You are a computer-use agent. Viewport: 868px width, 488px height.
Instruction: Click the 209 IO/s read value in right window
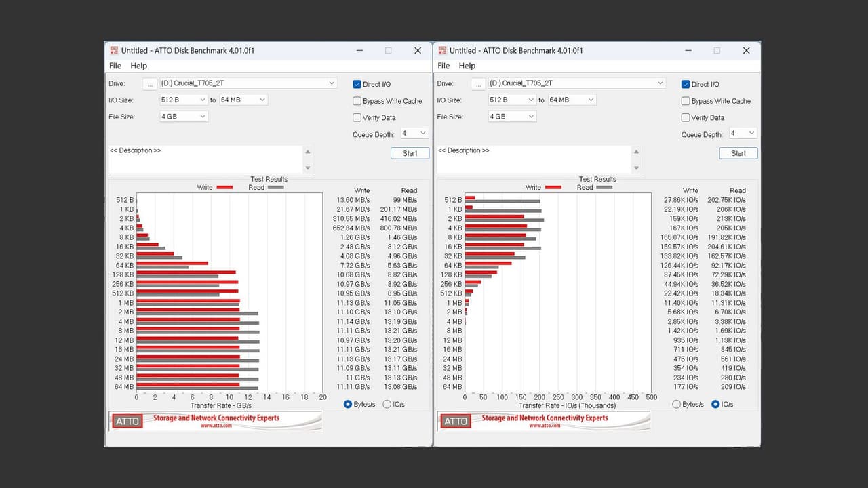coord(733,387)
